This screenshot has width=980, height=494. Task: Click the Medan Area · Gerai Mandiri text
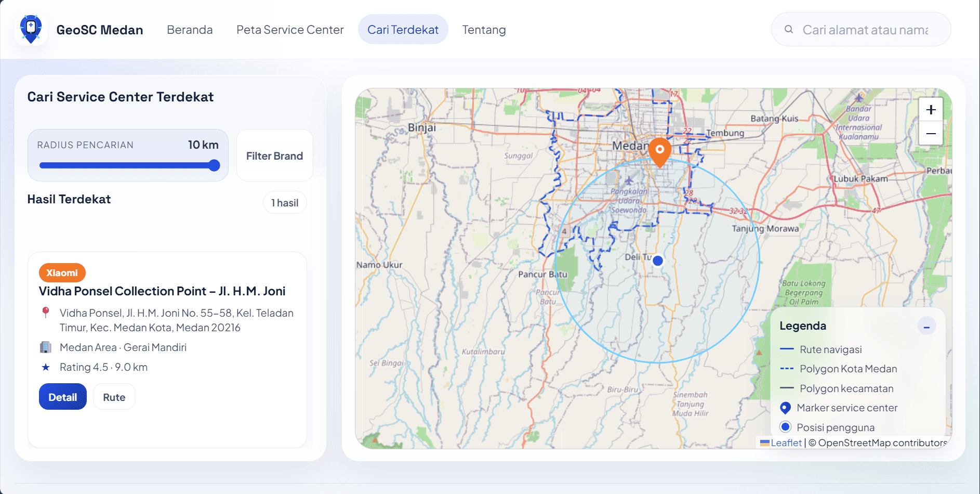123,347
